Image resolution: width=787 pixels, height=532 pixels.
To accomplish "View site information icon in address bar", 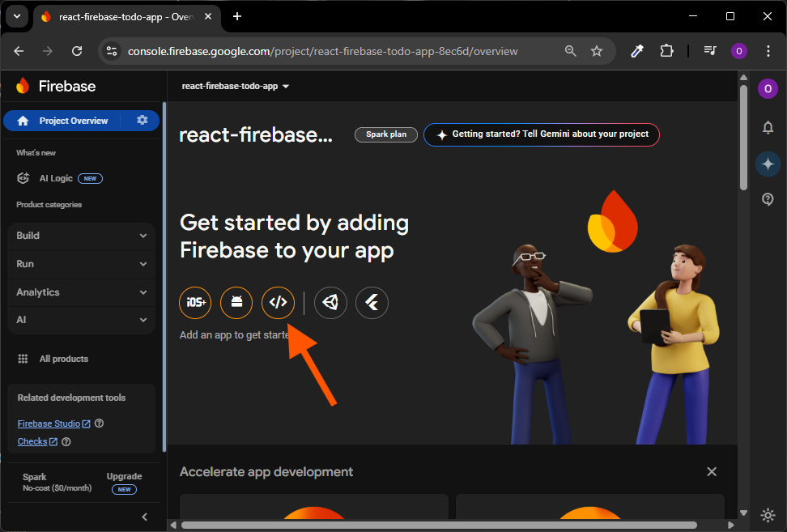I will 112,51.
